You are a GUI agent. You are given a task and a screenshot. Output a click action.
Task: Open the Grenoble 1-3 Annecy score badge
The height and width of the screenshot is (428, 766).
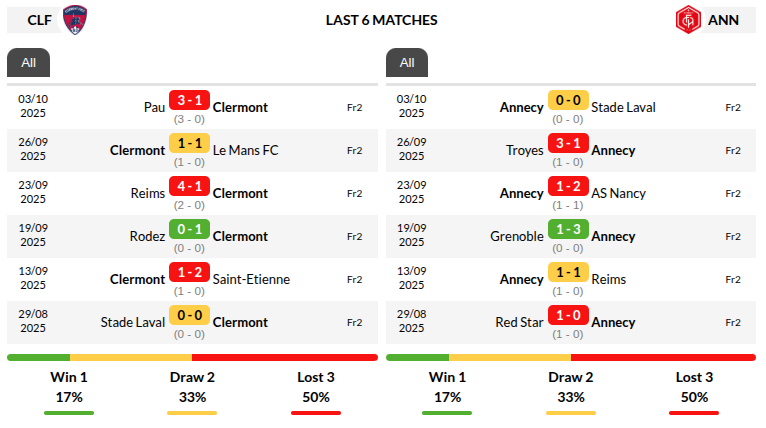568,229
